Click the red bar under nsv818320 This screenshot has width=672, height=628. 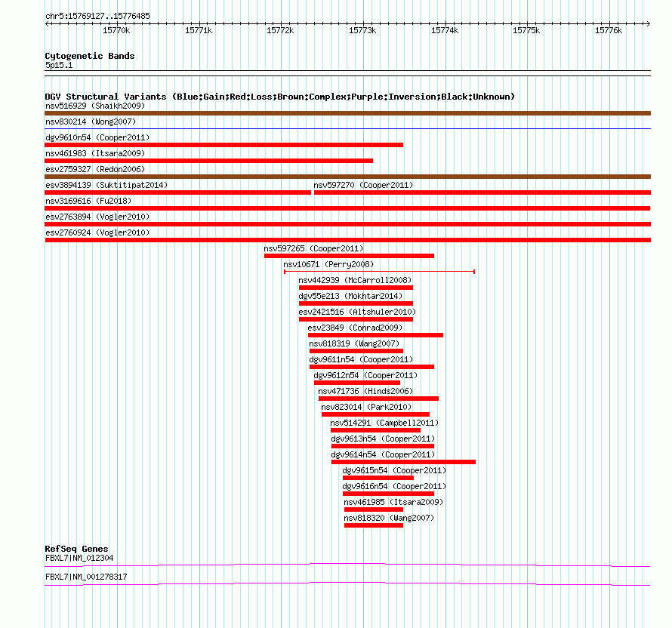point(374,525)
